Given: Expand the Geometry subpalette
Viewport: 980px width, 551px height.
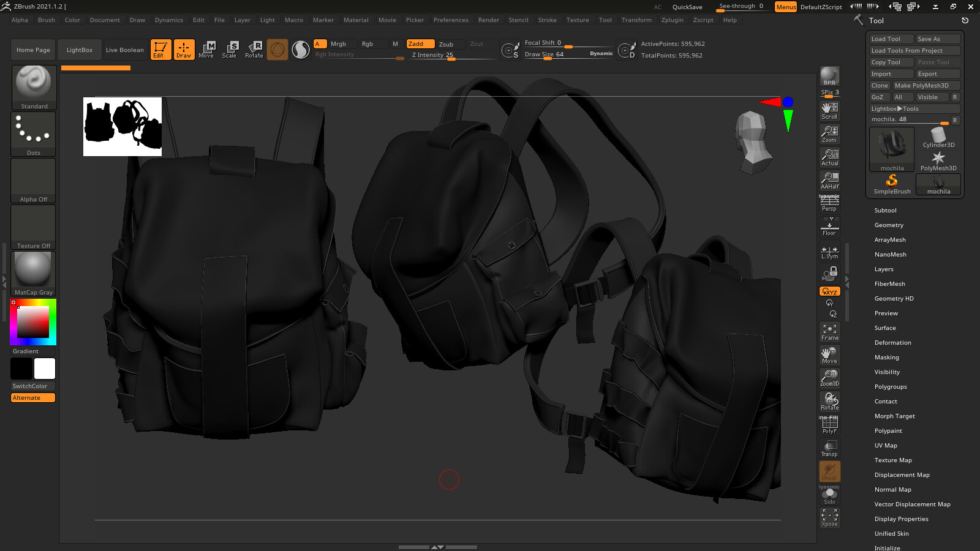Looking at the screenshot, I should (889, 225).
